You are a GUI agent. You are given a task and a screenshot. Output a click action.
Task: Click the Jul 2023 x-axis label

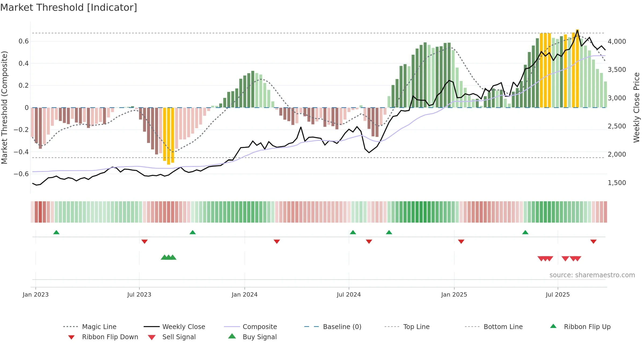coord(139,295)
